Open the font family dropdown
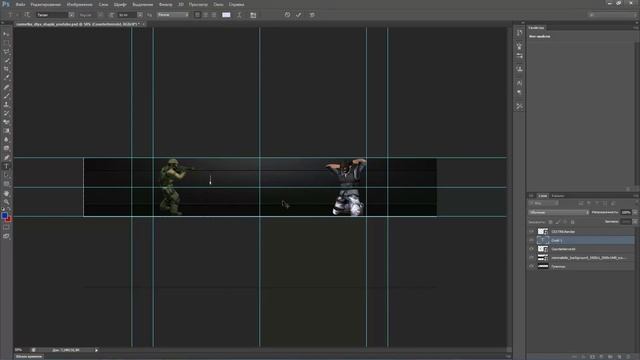Viewport: 640px width, 360px height. click(71, 15)
